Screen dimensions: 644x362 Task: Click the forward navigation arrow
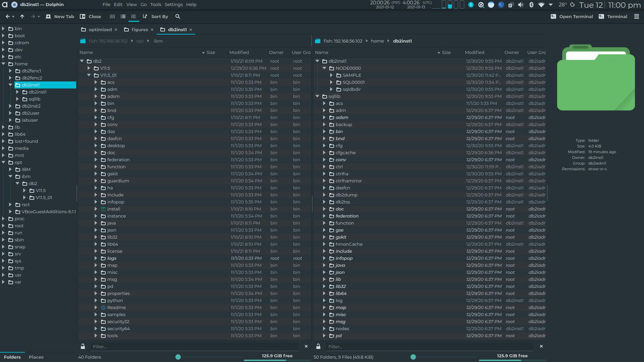[x=33, y=17]
